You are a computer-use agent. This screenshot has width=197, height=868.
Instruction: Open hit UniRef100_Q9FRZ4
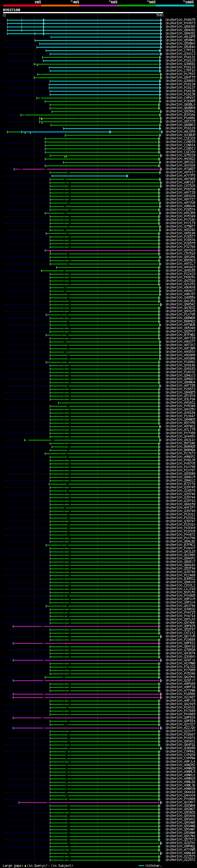click(180, 718)
